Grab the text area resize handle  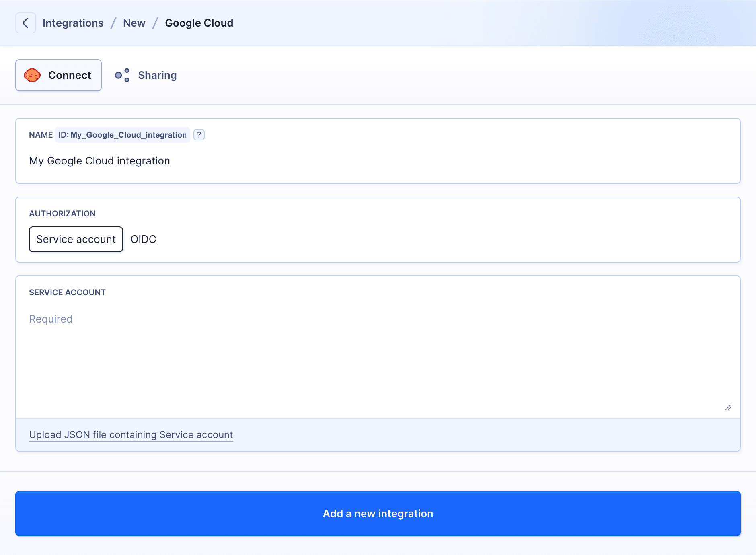(728, 407)
